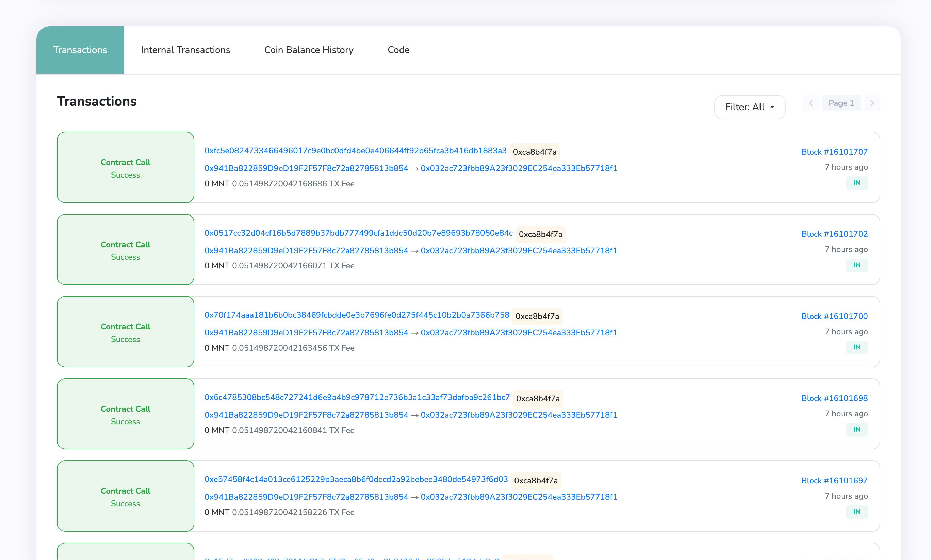The image size is (931, 560).
Task: Click 0xca8b4f7a method tag in Block #16101702 row
Action: pos(540,234)
